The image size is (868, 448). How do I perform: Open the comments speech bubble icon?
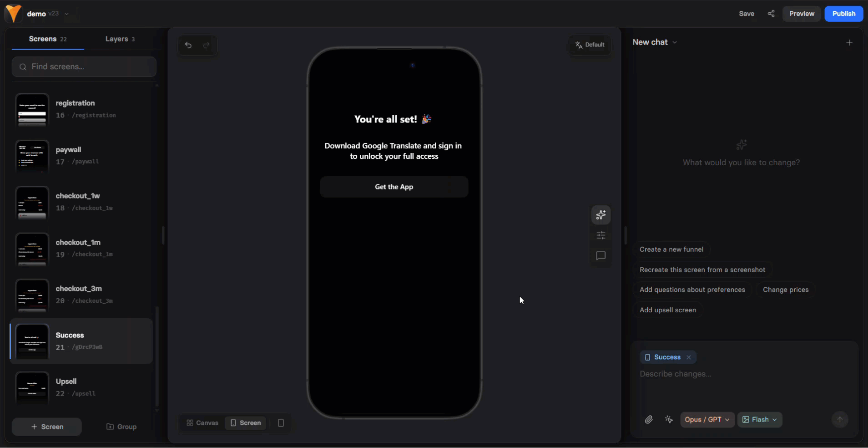click(601, 256)
